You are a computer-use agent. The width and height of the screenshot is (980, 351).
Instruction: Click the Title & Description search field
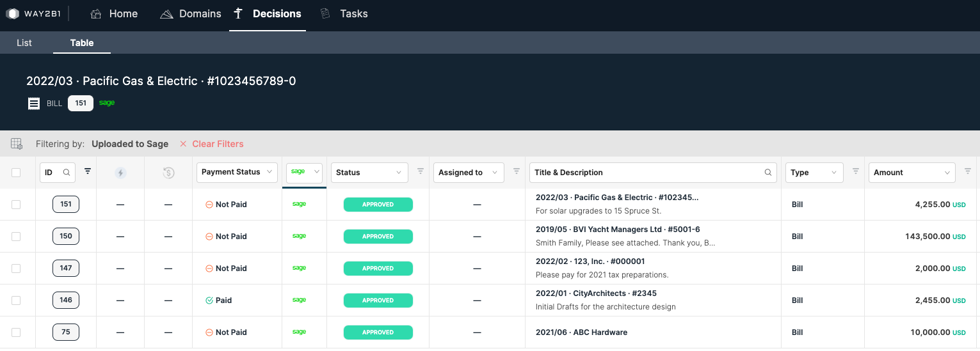point(647,173)
